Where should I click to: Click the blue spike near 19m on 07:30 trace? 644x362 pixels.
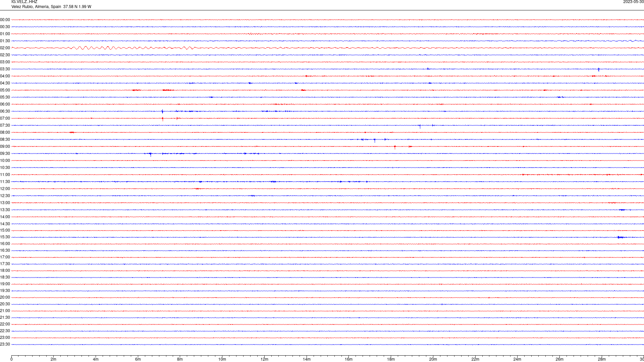coord(420,126)
